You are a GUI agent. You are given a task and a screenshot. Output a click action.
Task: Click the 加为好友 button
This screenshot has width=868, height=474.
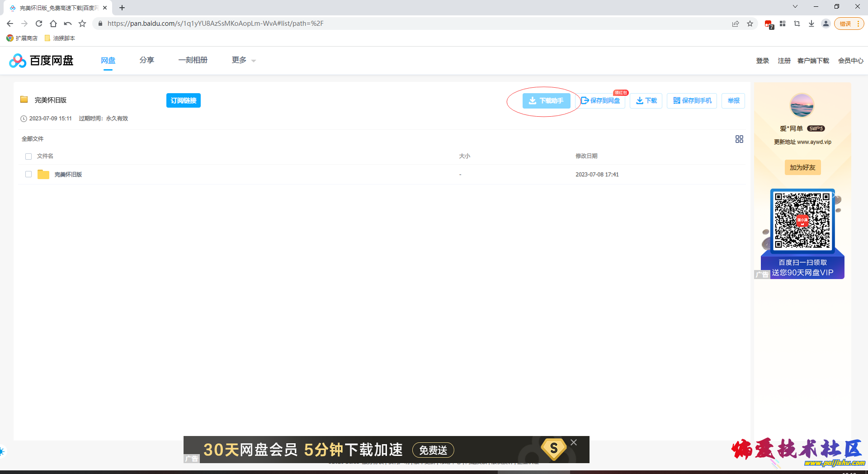802,167
